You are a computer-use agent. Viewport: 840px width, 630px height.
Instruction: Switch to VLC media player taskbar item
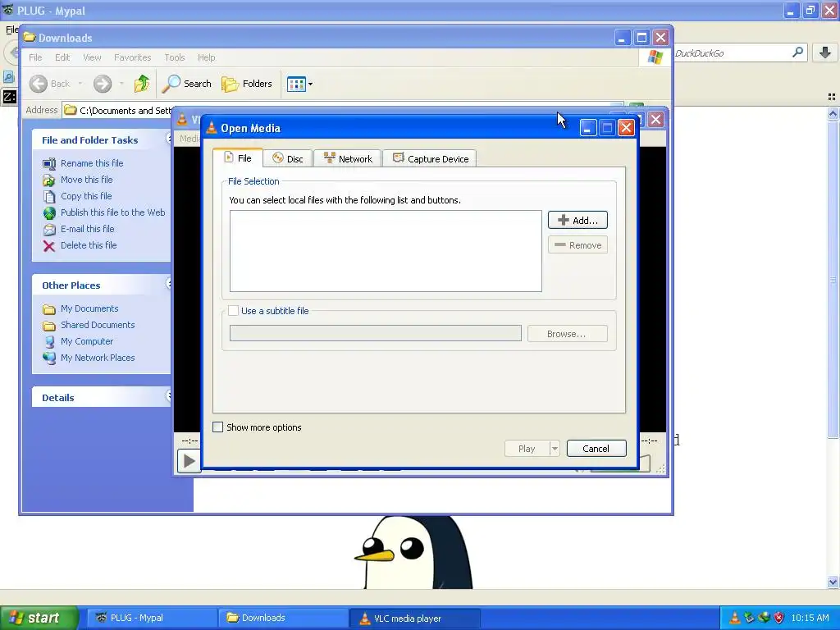pos(414,619)
